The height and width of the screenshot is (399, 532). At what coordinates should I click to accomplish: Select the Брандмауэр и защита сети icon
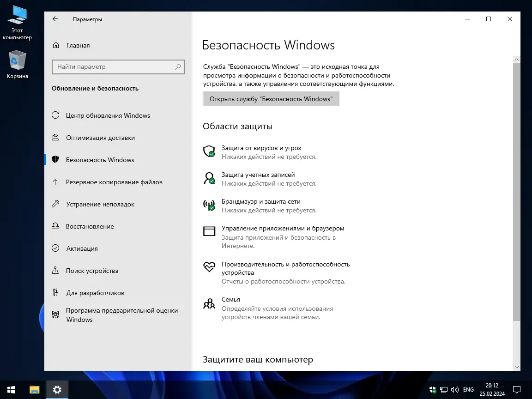(x=209, y=205)
